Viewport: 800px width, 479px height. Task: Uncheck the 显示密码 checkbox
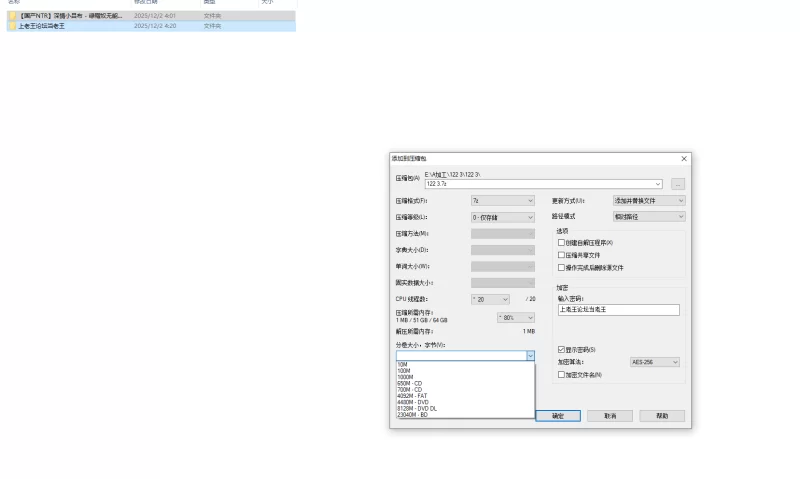click(561, 350)
